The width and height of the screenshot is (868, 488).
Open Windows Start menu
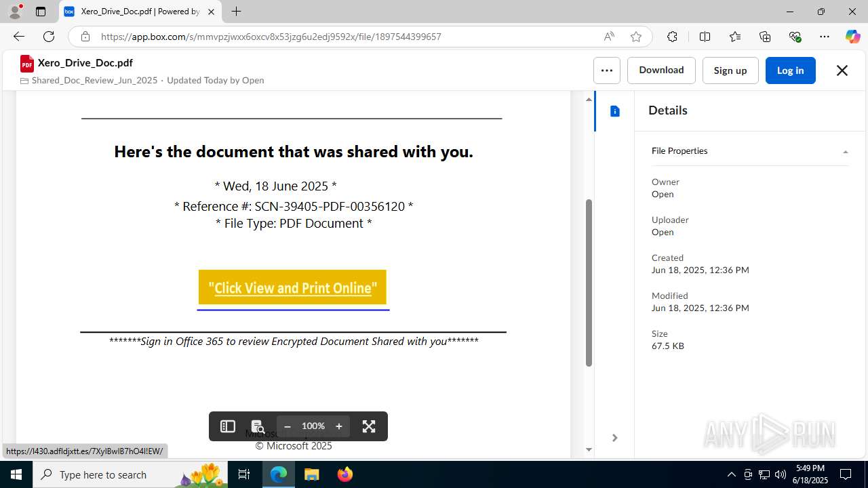click(x=16, y=474)
